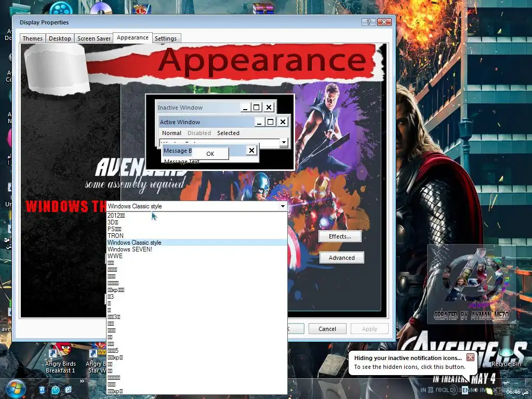Click Selected in preview menu bar

(x=228, y=133)
